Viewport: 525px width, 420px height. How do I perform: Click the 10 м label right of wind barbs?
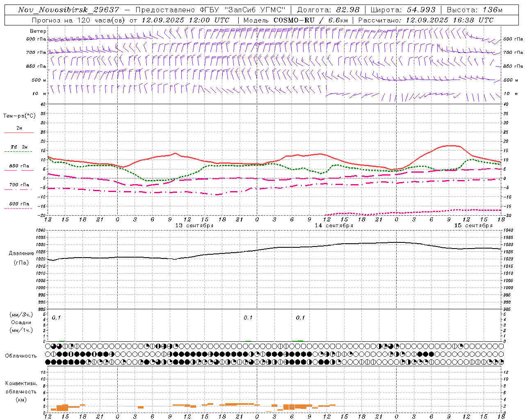tap(511, 94)
